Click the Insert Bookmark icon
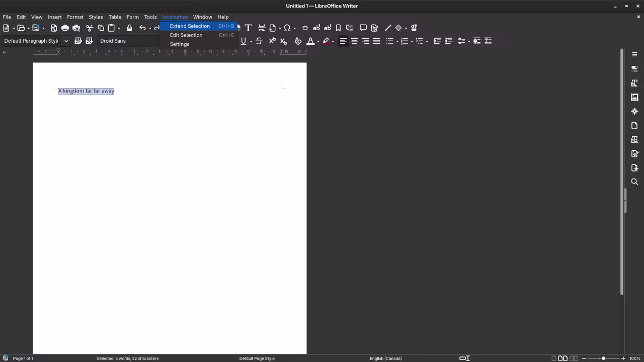 338,28
